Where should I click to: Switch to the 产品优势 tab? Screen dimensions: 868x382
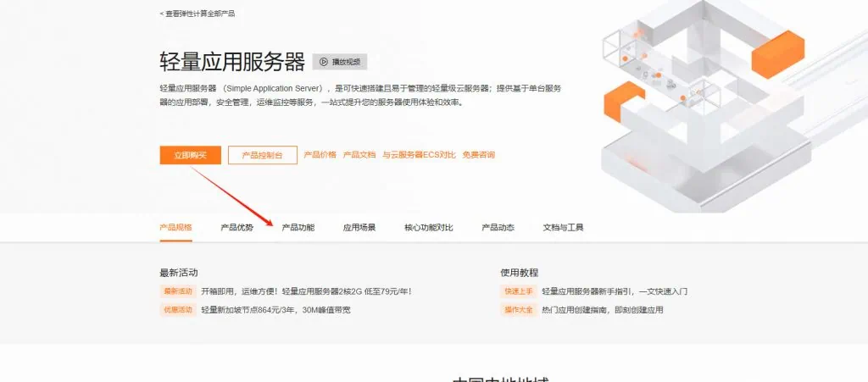coord(237,227)
